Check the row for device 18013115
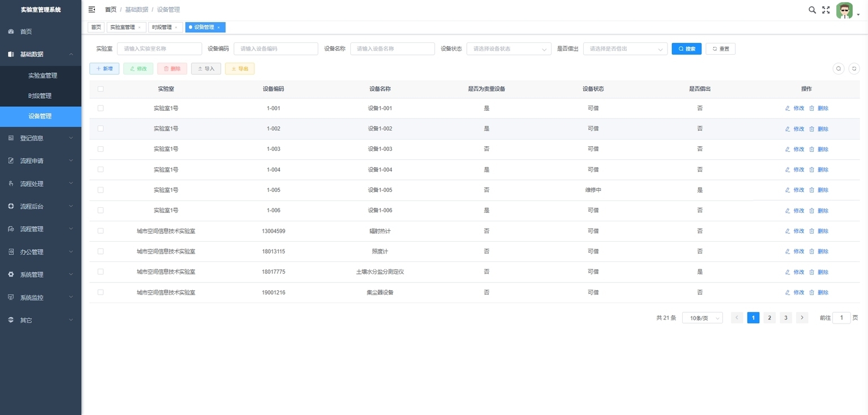The width and height of the screenshot is (868, 415). pos(101,251)
